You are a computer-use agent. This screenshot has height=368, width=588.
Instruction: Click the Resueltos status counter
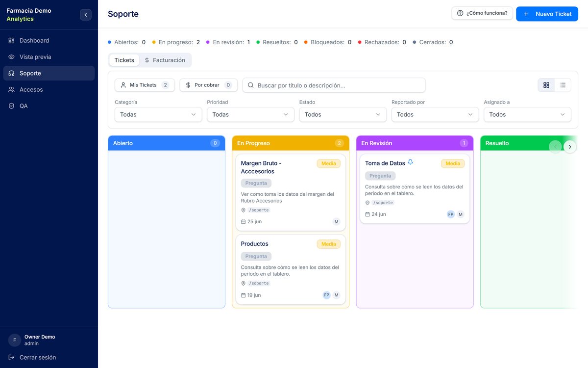coord(277,42)
